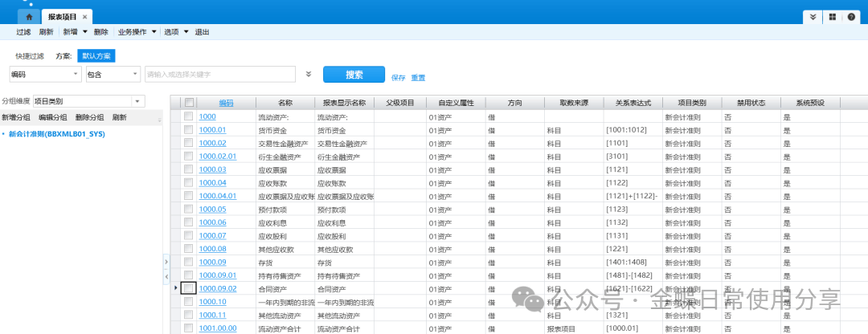
Task: Open the 编码 filter field dropdown
Action: 76,74
